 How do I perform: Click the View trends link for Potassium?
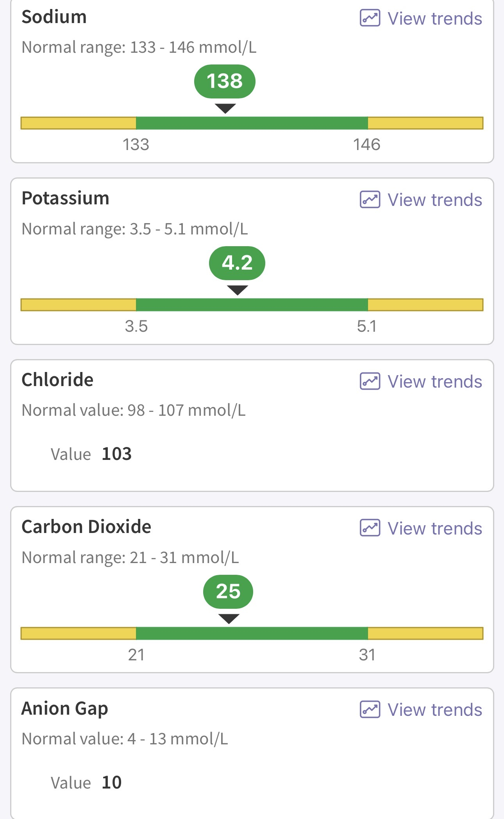coord(435,200)
